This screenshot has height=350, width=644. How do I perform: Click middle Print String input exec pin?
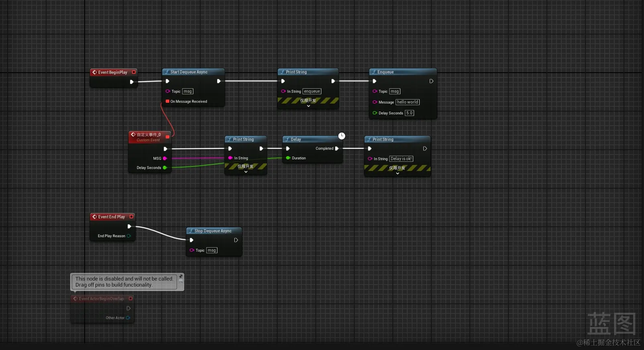(x=230, y=149)
